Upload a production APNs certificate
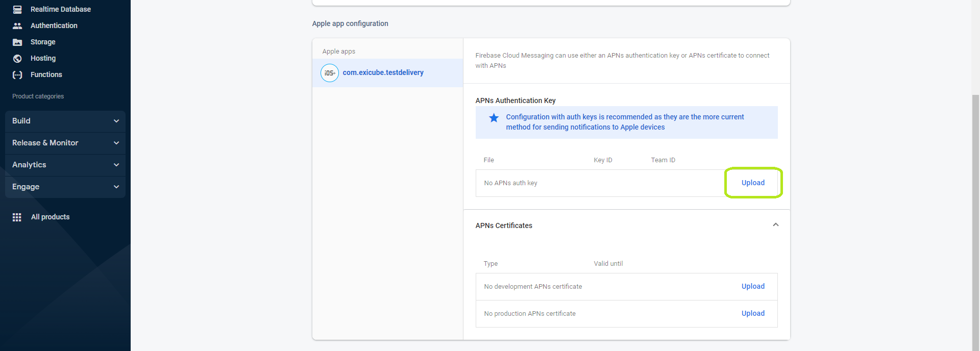 pyautogui.click(x=753, y=313)
